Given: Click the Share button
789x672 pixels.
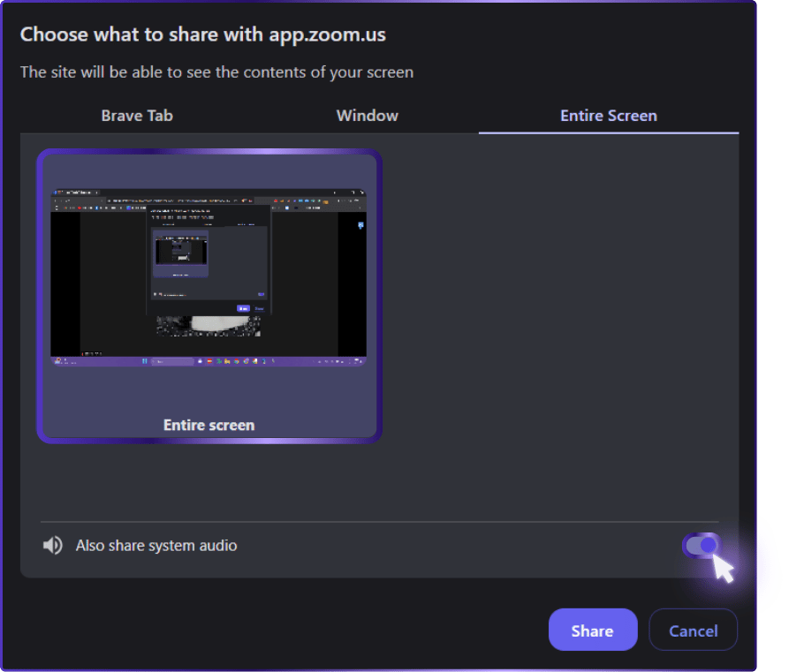Looking at the screenshot, I should click(x=593, y=630).
